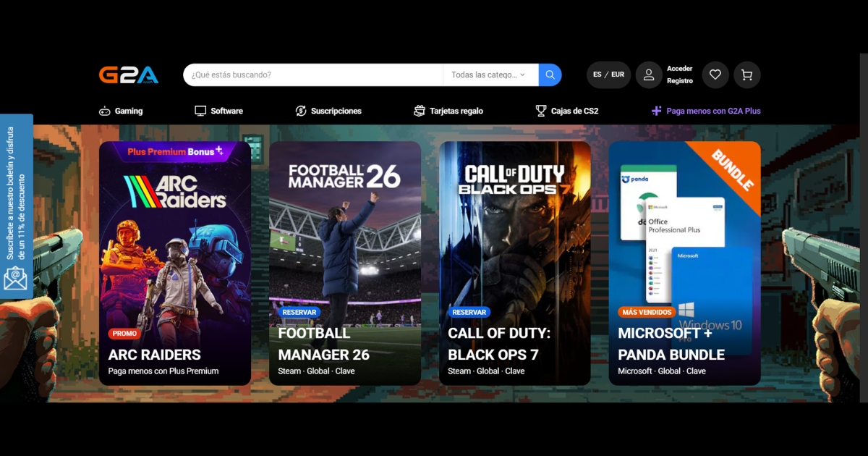Click the G2A logo
Viewport: 868px width, 456px height.
point(128,75)
